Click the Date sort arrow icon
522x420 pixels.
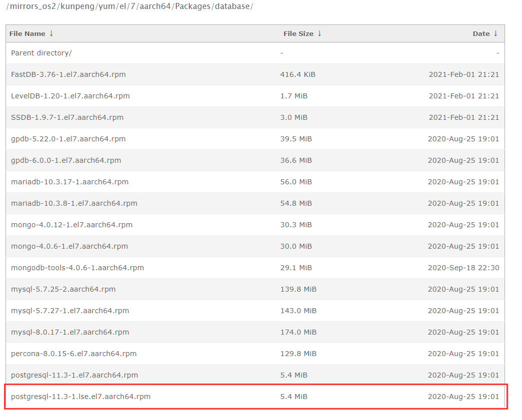click(x=496, y=33)
